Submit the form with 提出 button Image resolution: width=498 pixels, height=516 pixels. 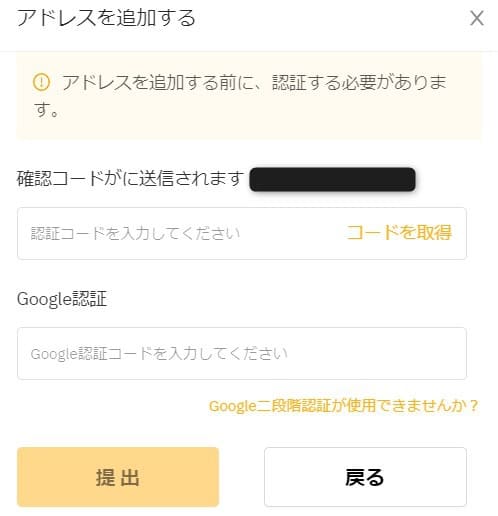(118, 477)
